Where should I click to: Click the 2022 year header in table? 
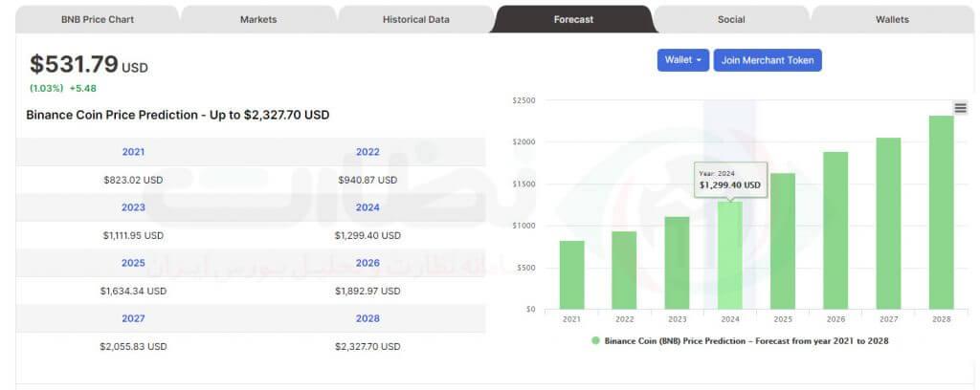pos(367,152)
